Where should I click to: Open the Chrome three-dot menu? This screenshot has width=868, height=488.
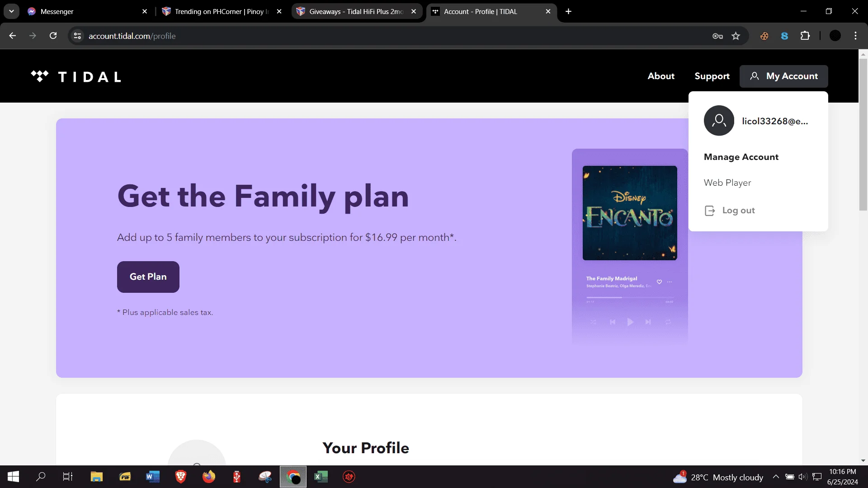(855, 36)
